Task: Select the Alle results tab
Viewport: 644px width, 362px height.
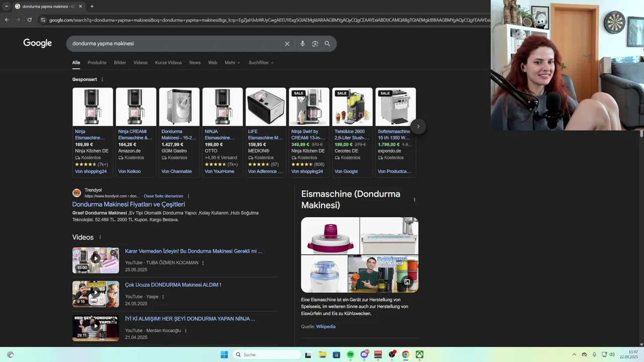Action: click(x=76, y=63)
